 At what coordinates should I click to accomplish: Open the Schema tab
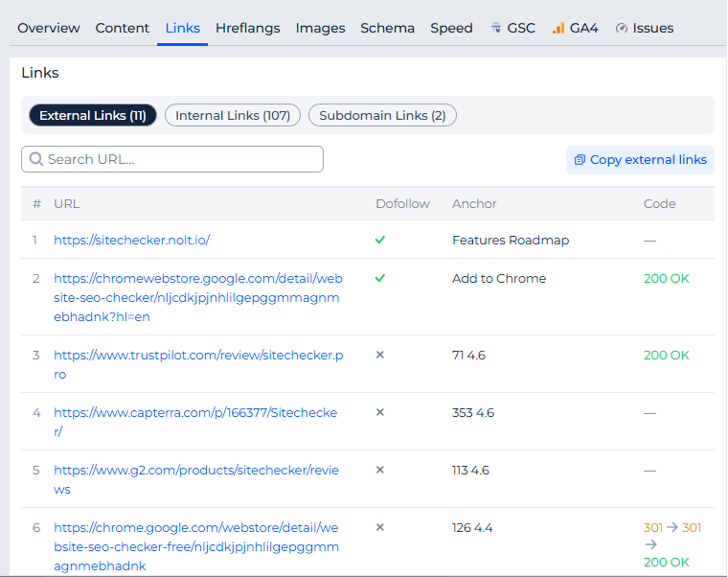tap(387, 28)
